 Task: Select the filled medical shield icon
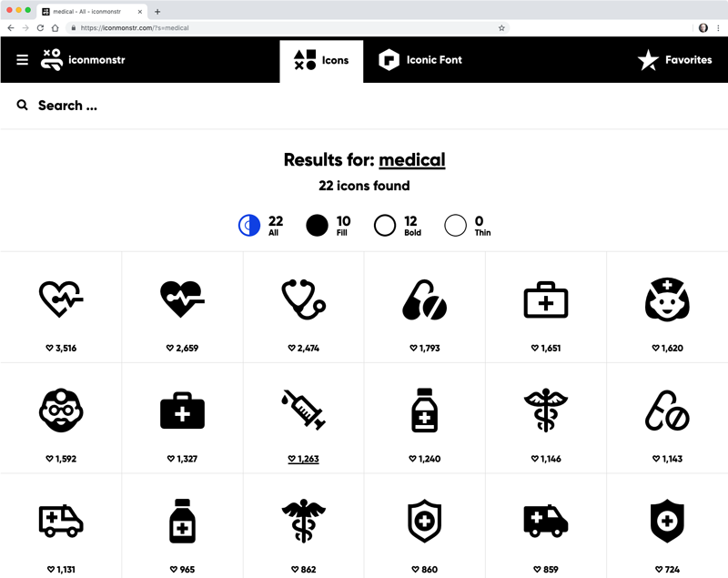pos(667,521)
